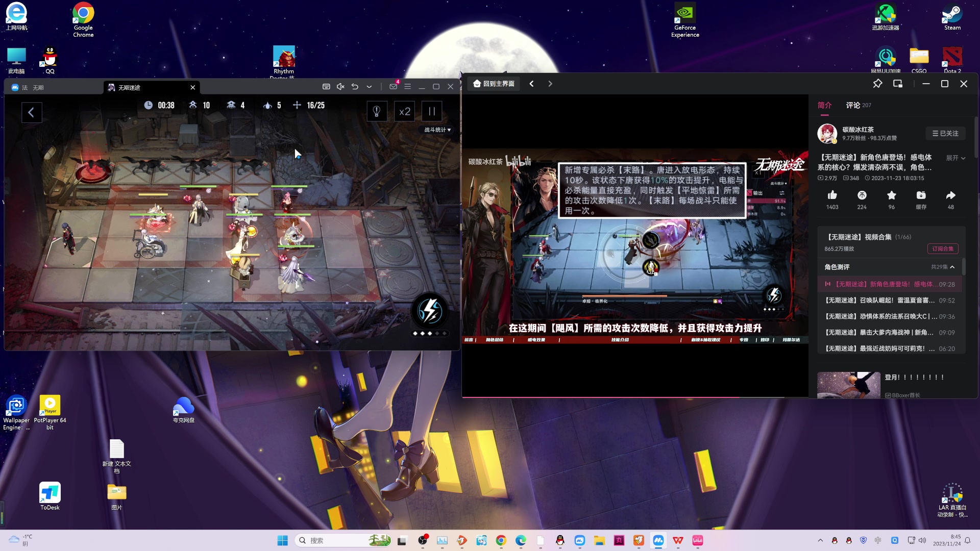Open emulator mail notifications icon

(394, 86)
